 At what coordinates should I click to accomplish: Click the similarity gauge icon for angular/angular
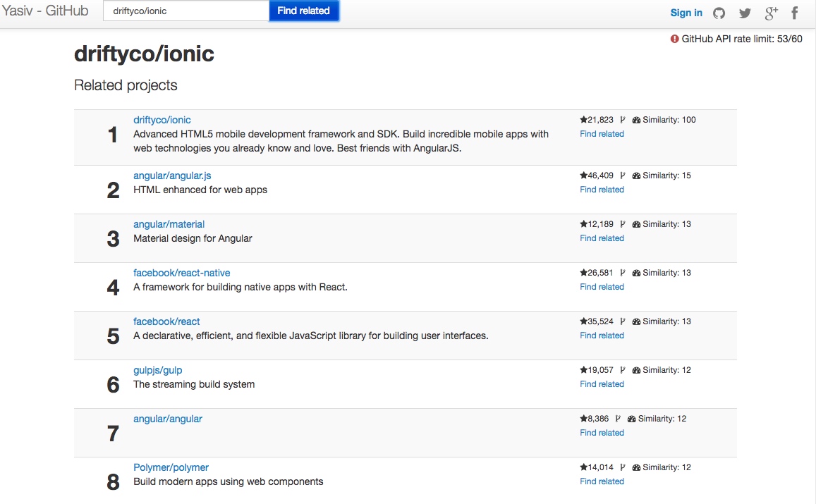tap(632, 419)
